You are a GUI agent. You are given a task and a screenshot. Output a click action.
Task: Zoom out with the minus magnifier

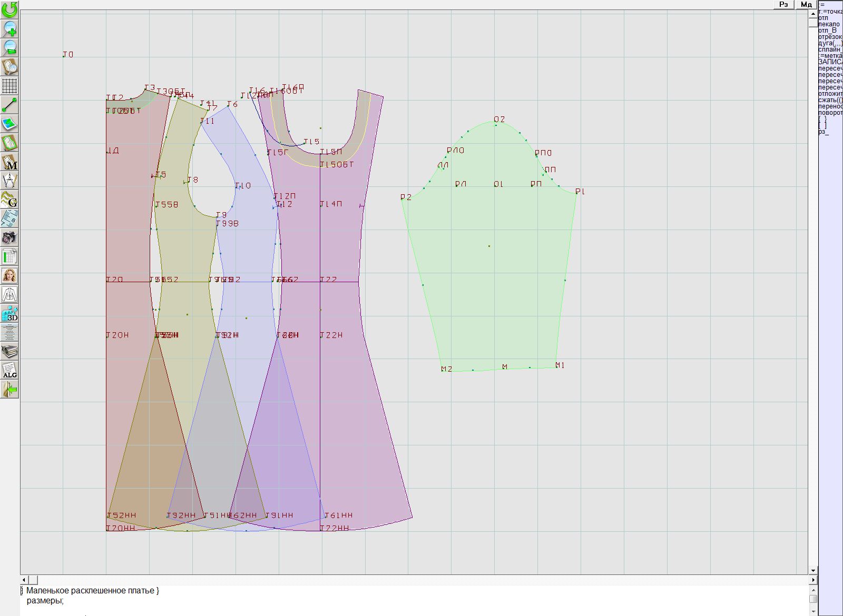point(9,47)
